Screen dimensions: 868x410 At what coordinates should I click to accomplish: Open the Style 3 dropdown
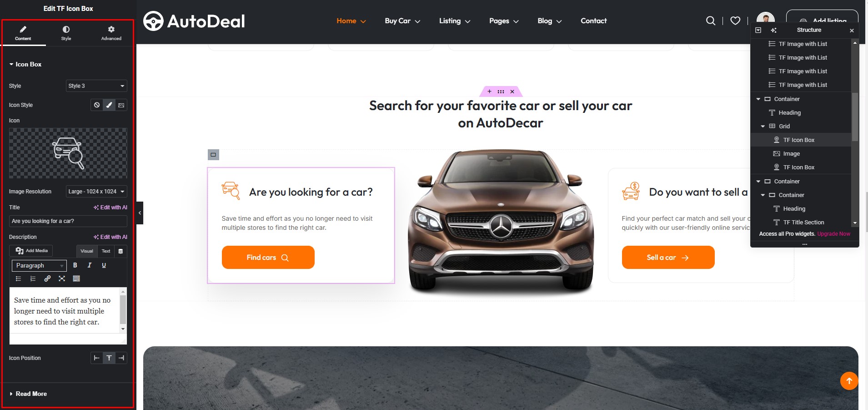pyautogui.click(x=96, y=86)
